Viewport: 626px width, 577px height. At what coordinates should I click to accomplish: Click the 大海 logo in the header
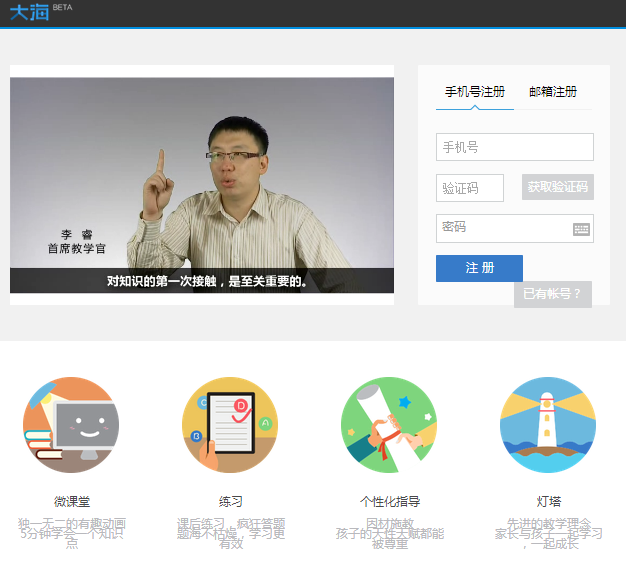[x=29, y=13]
